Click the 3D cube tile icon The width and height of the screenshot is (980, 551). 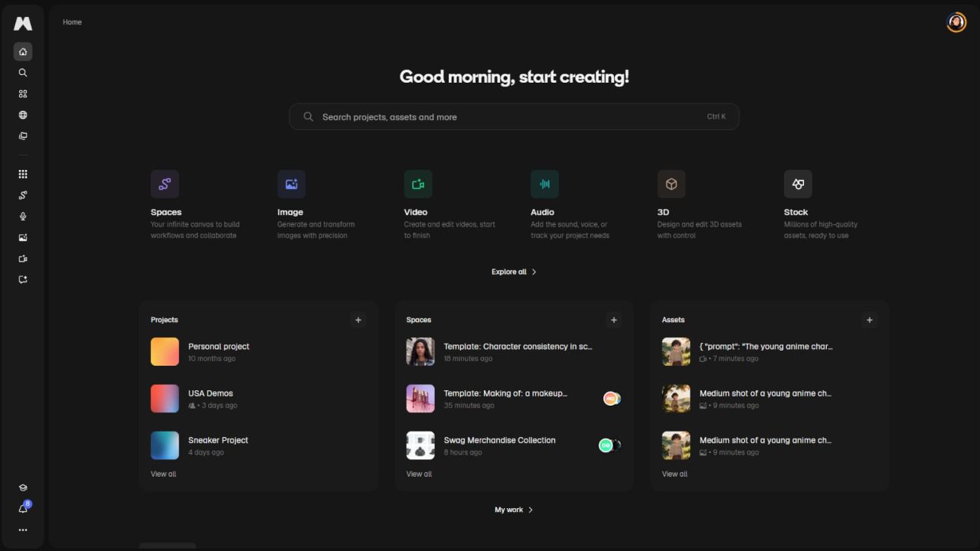click(x=671, y=184)
